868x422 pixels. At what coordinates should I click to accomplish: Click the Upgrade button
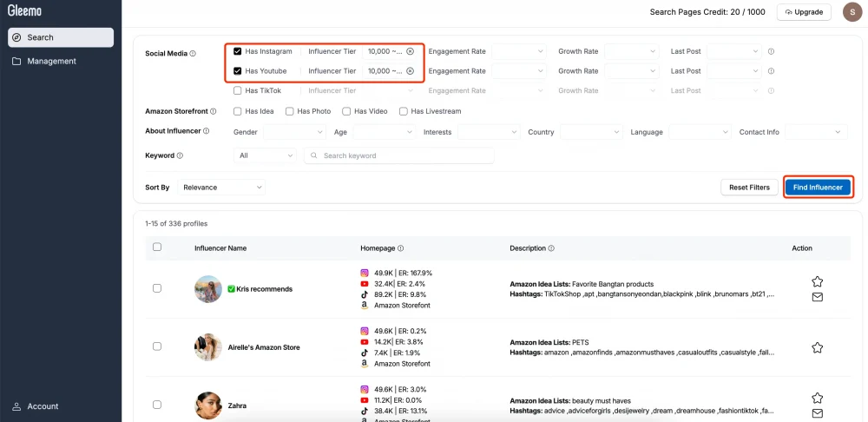[804, 11]
